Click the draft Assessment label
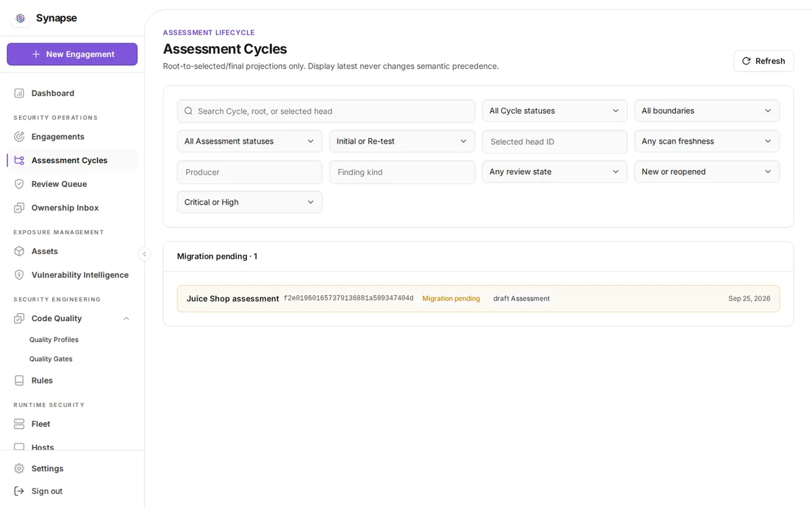Image resolution: width=812 pixels, height=508 pixels. click(x=521, y=299)
